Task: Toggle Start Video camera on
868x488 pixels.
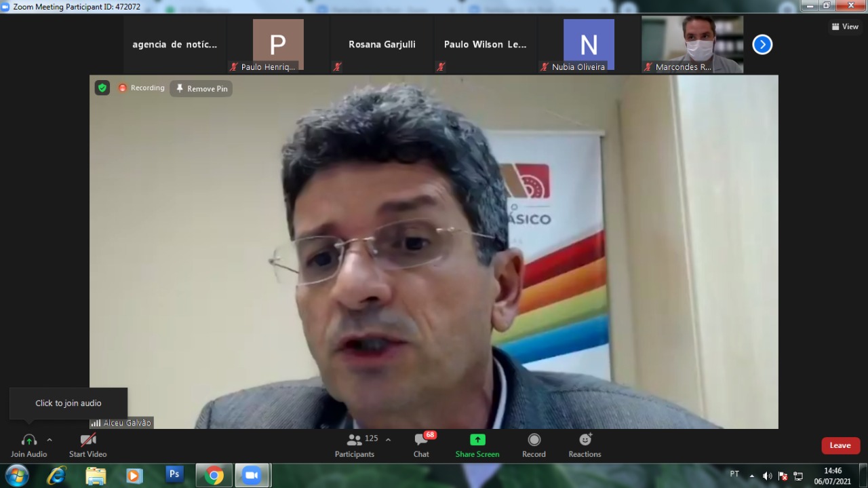Action: (87, 440)
